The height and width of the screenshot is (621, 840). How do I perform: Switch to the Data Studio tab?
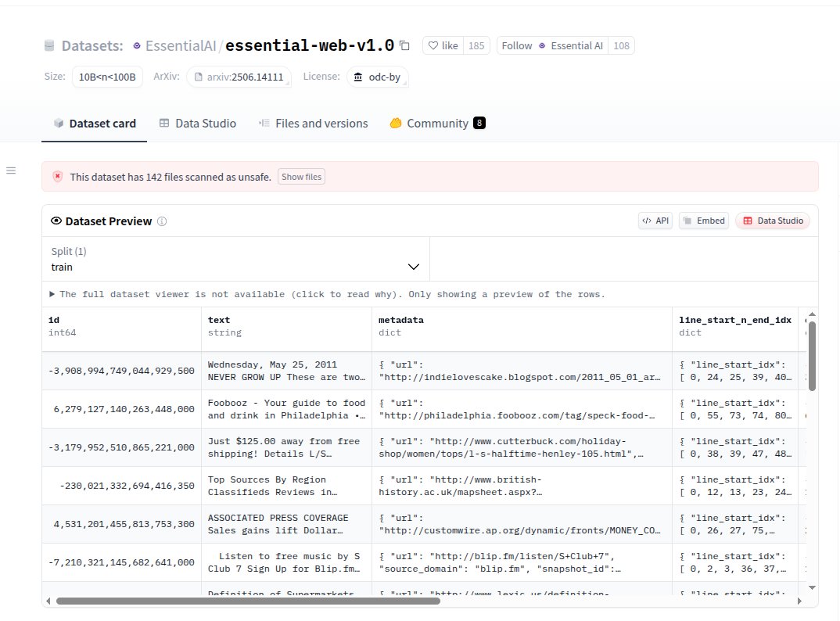pyautogui.click(x=198, y=124)
